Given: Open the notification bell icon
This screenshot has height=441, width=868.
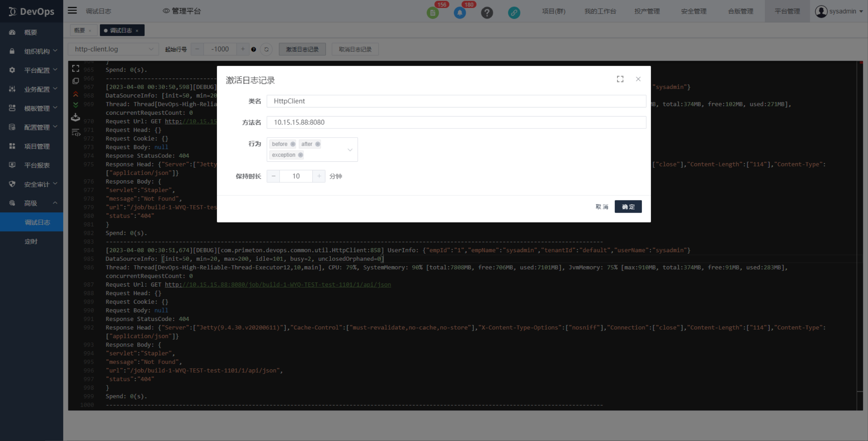Looking at the screenshot, I should click(460, 13).
